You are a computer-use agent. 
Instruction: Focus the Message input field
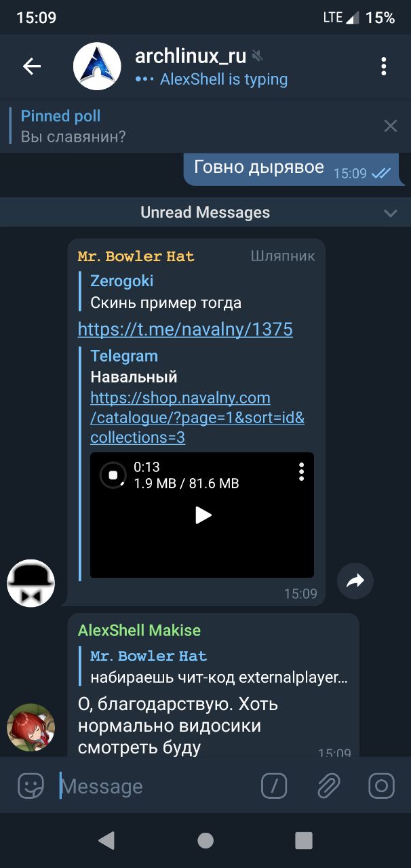coord(156,786)
